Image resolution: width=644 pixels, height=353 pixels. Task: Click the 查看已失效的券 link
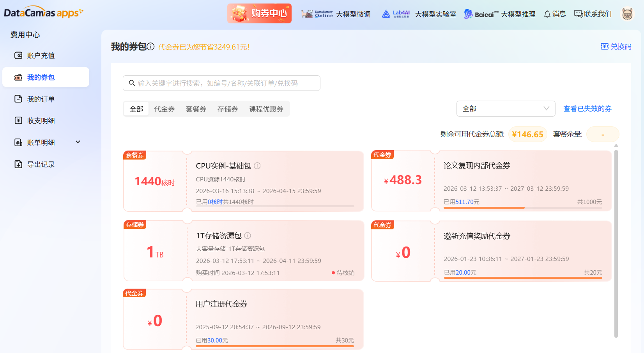pos(587,108)
